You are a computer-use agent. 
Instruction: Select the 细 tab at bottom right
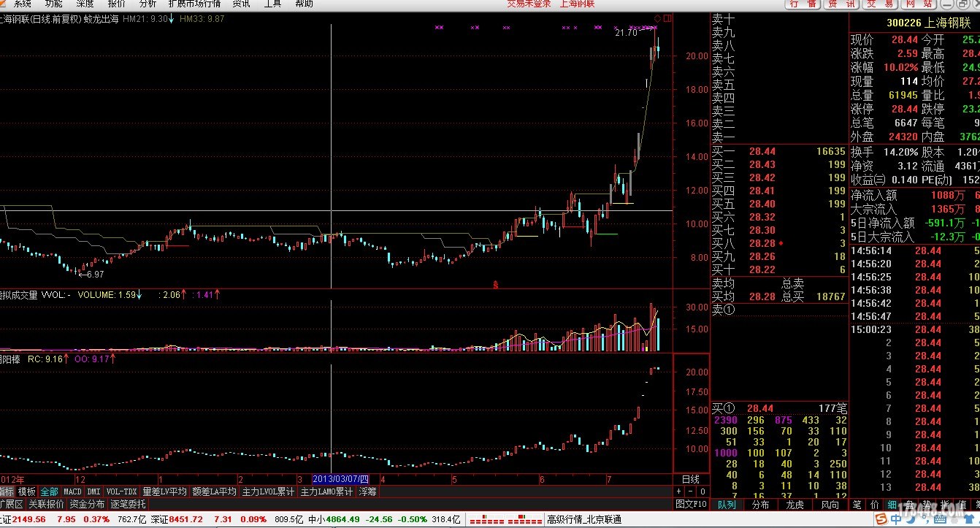click(x=892, y=504)
